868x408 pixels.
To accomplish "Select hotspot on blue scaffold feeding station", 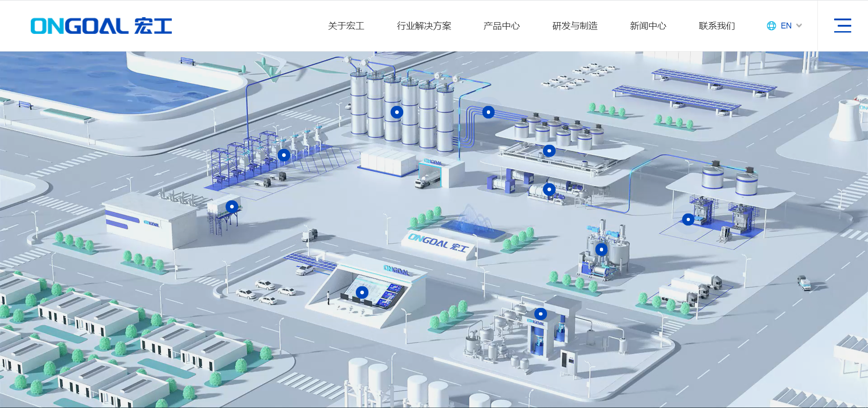I will [283, 155].
